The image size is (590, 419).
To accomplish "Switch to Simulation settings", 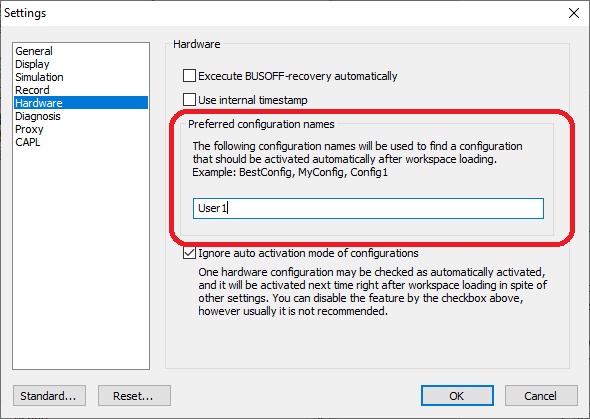I will click(39, 77).
